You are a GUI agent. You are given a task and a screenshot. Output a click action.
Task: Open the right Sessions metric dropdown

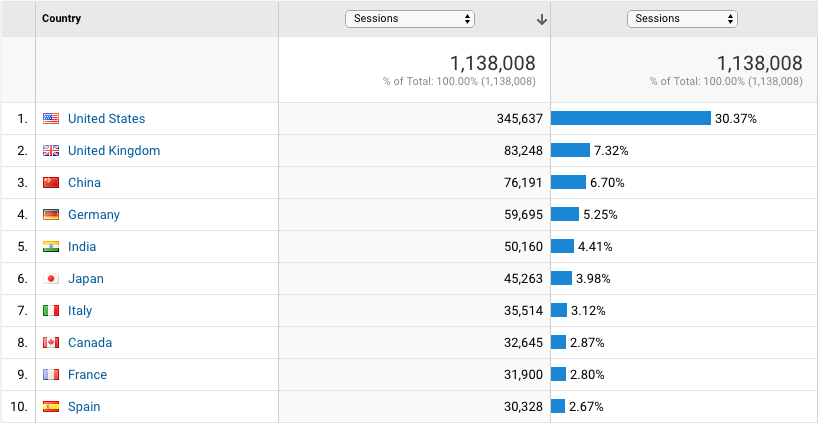(682, 19)
